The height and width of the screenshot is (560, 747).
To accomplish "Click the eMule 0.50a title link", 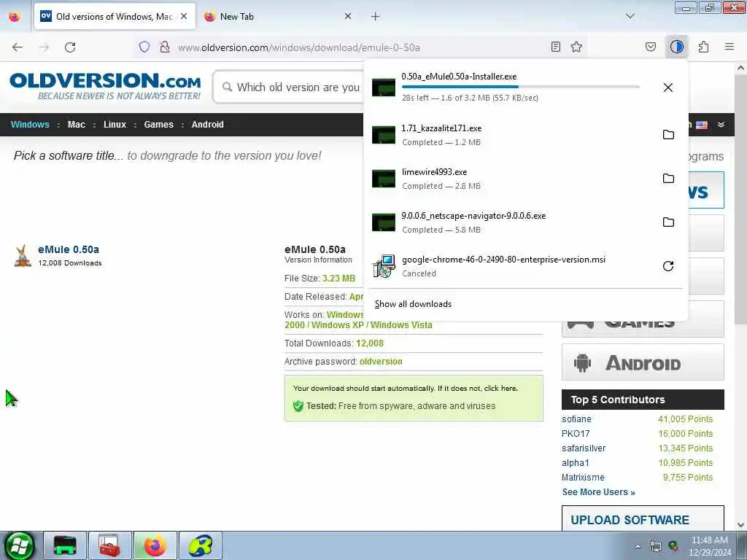I will pos(69,249).
